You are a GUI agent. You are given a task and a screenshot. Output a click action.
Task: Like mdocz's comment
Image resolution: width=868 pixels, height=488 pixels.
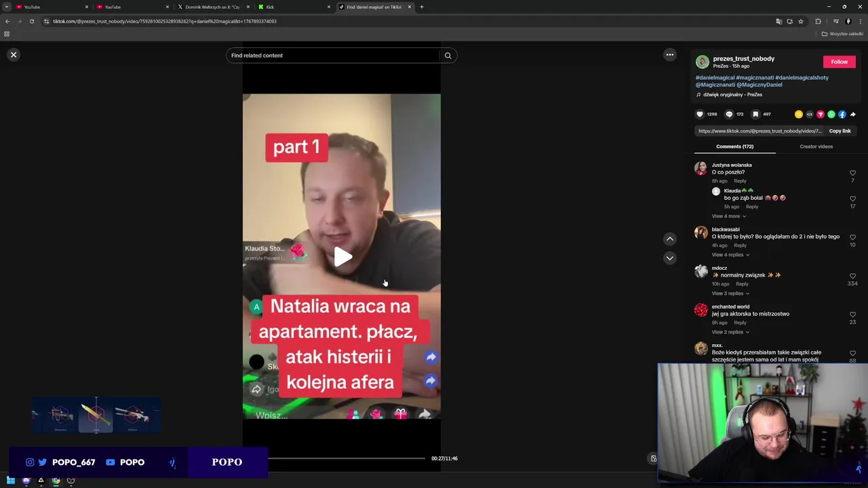pyautogui.click(x=852, y=277)
